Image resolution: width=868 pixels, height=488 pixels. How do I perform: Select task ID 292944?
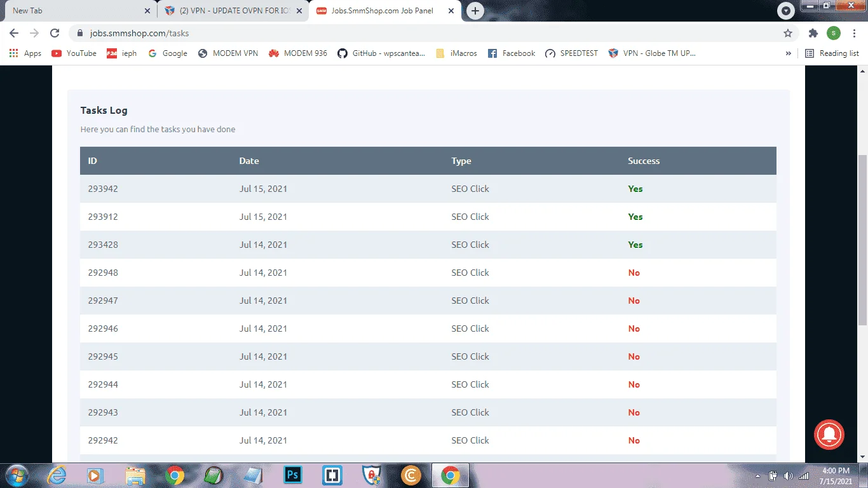[103, 384]
